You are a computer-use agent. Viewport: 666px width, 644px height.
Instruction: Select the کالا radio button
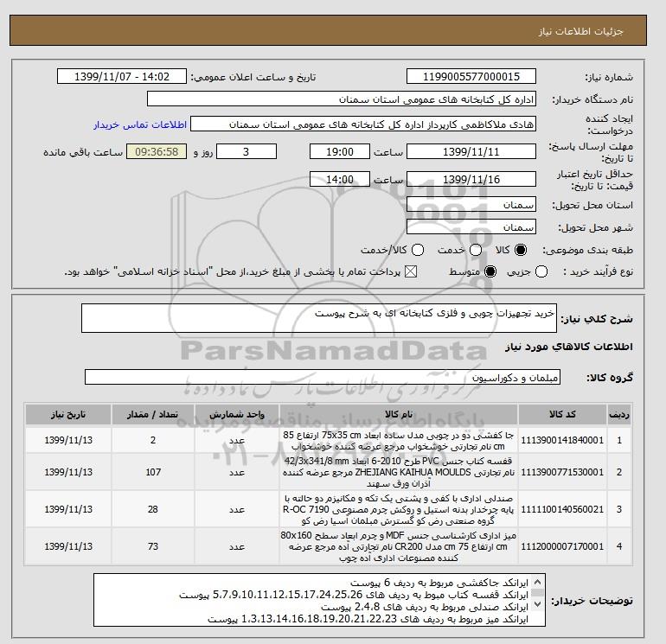pyautogui.click(x=521, y=250)
